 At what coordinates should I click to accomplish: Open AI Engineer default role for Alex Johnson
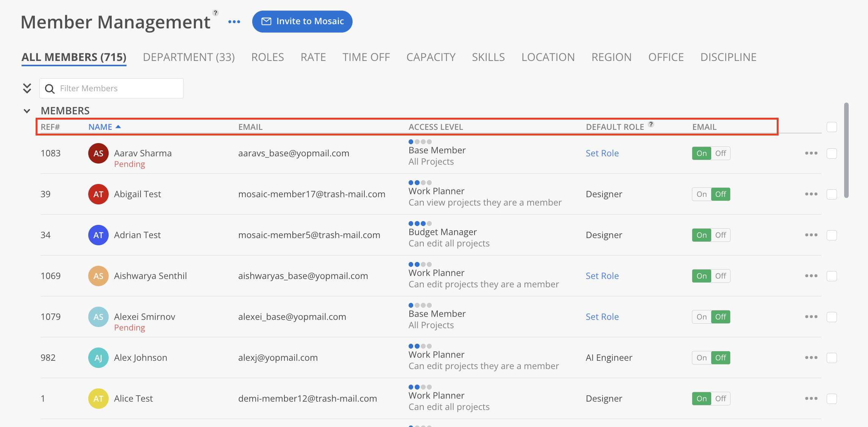pos(609,358)
